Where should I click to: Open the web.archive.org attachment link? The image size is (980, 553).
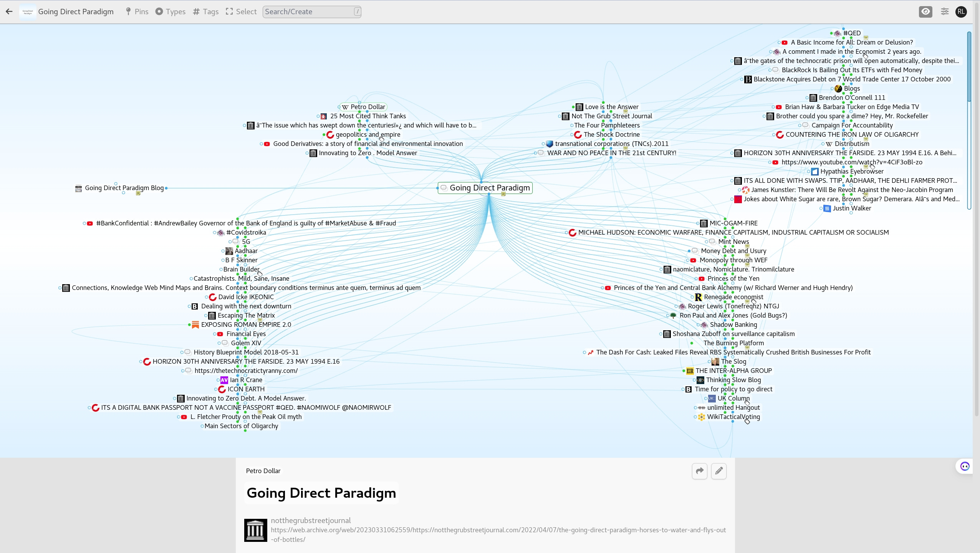pyautogui.click(x=498, y=535)
